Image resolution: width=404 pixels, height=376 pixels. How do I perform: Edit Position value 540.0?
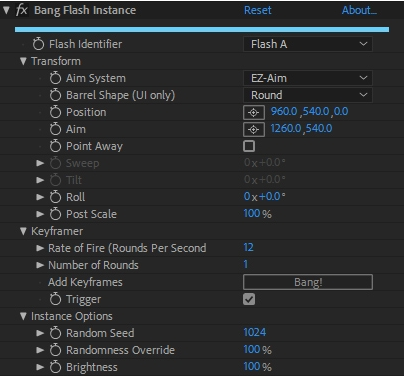tap(316, 111)
